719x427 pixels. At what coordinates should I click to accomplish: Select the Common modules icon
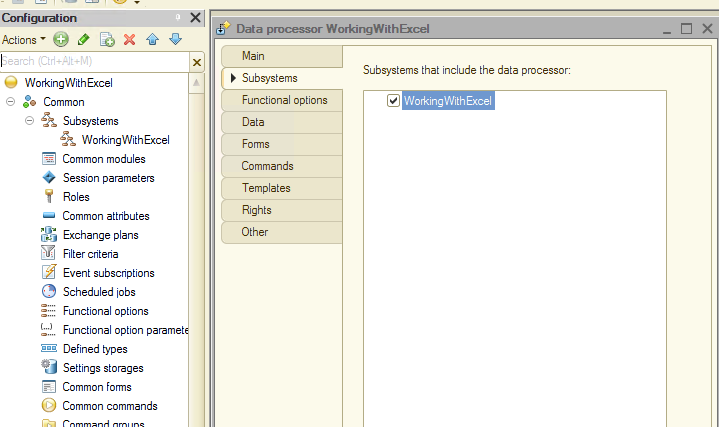tap(49, 159)
